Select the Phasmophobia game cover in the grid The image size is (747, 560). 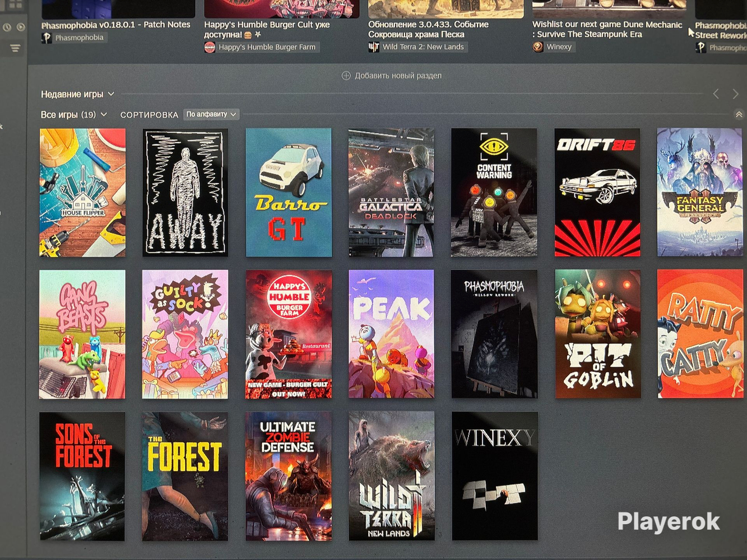(494, 334)
